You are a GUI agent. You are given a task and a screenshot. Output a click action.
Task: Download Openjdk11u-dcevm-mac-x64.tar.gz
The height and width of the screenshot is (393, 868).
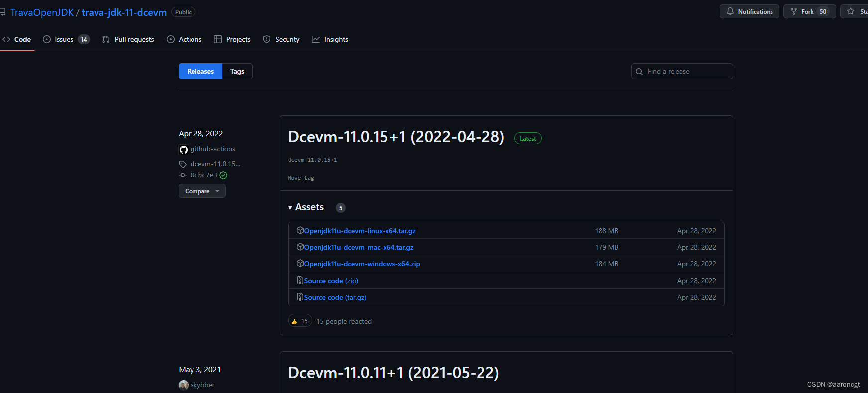tap(359, 247)
